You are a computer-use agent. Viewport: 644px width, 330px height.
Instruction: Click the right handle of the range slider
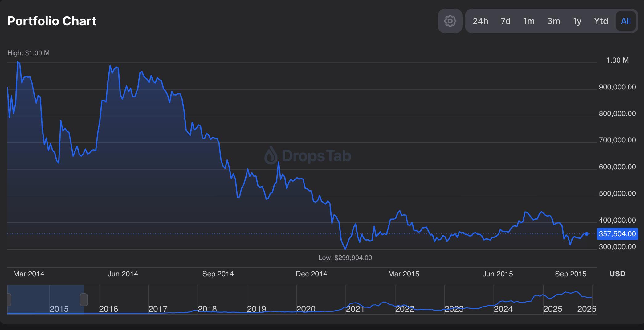coord(84,300)
